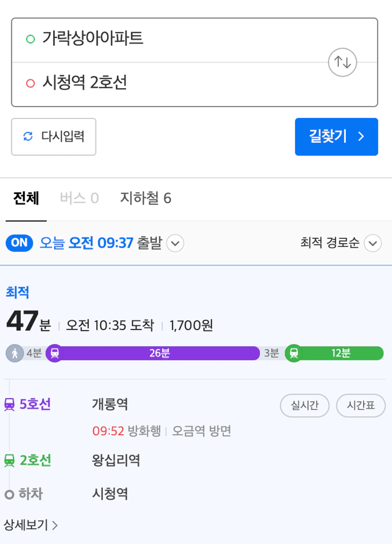392x544 pixels.
Task: Expand the departure time 09:37 dropdown
Action: [x=175, y=243]
